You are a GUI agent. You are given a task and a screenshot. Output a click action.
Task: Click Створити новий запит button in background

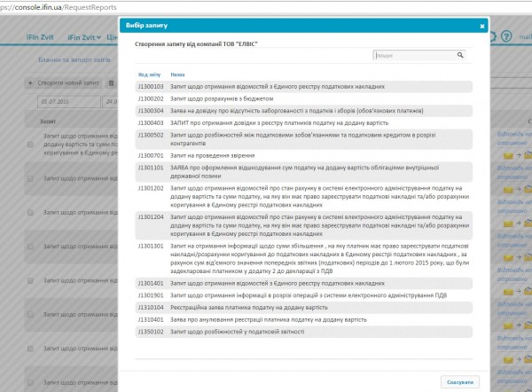click(x=64, y=82)
